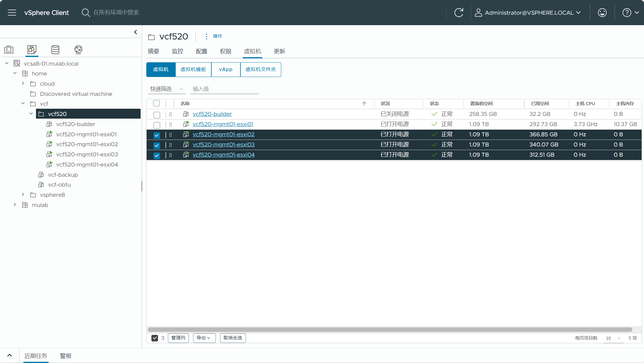Click the search magnifier icon

[86, 13]
